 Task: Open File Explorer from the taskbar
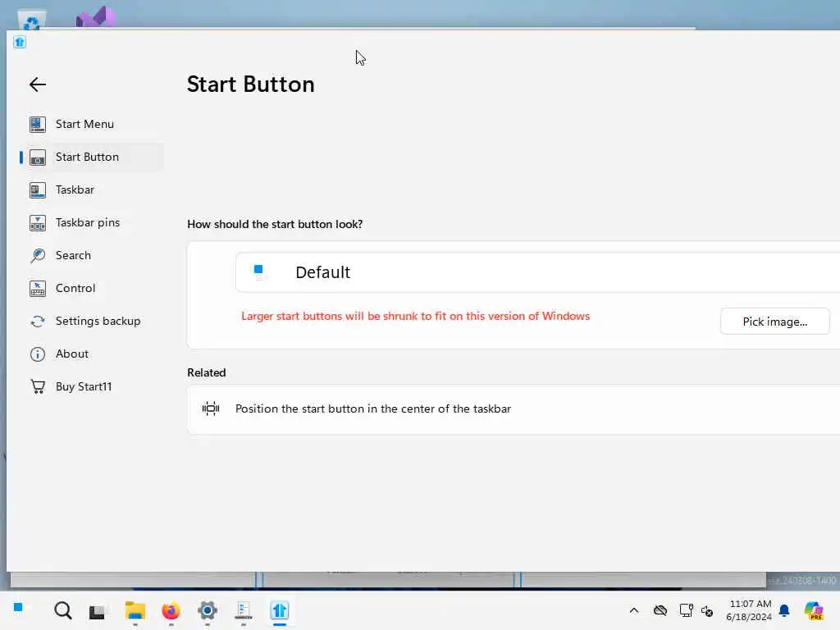[135, 610]
